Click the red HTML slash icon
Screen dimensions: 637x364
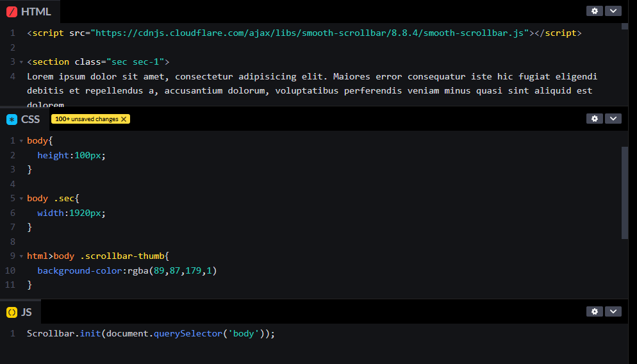12,12
